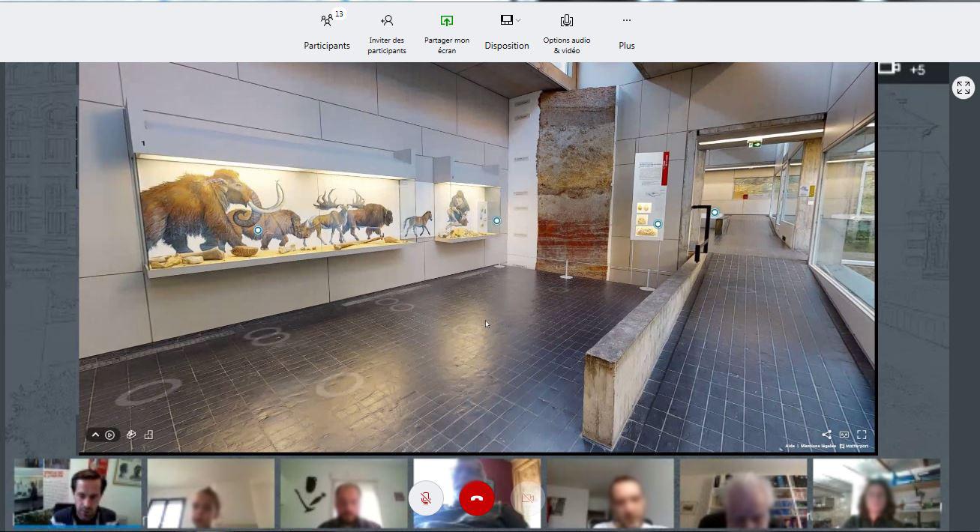Open the Mentions légales link
The width and height of the screenshot is (980, 532).
(818, 447)
